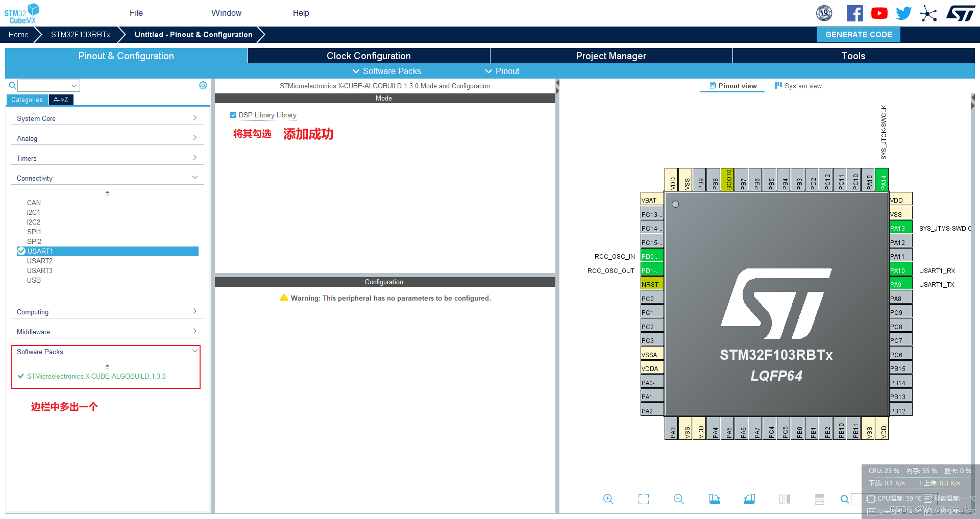Uncheck the DSP Library Library checkbox
Image resolution: width=980 pixels, height=519 pixels.
point(234,115)
